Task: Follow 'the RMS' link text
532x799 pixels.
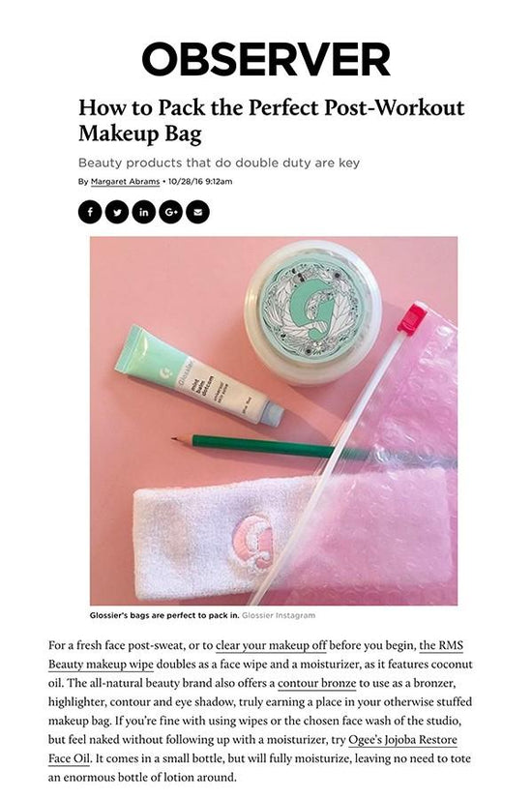Action: (x=441, y=645)
